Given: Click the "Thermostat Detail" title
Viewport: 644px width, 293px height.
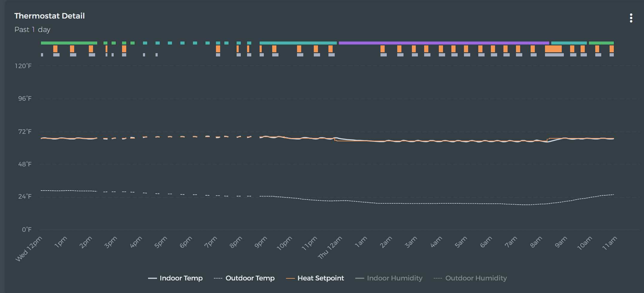Looking at the screenshot, I should pos(49,16).
